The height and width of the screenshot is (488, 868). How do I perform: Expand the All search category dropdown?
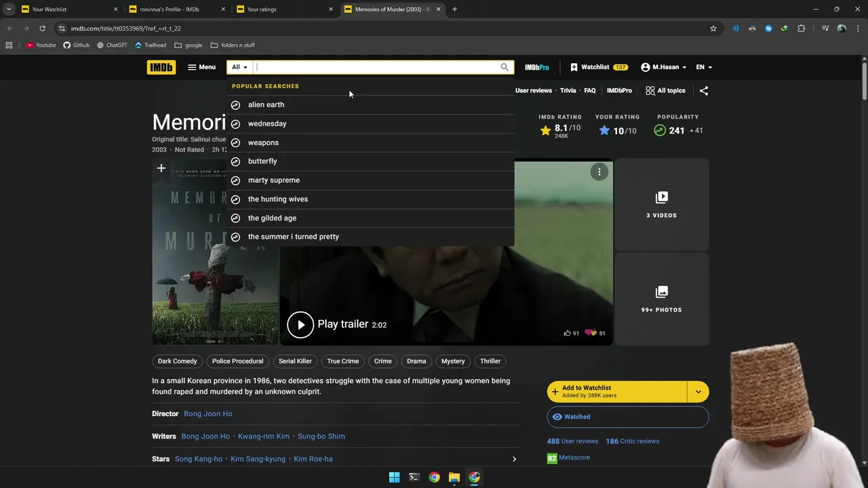pos(239,67)
